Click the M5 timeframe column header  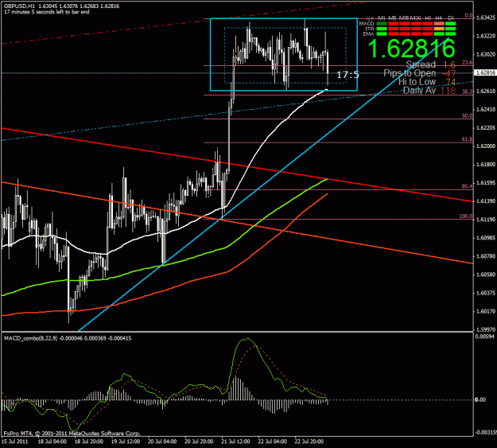click(x=392, y=18)
